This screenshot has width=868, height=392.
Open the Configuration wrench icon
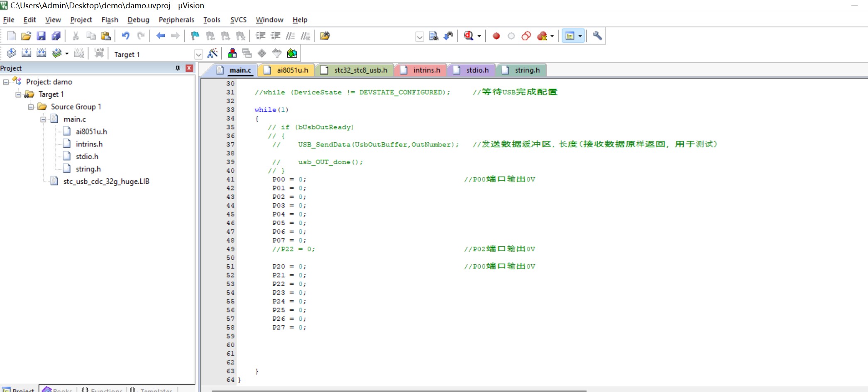point(597,36)
